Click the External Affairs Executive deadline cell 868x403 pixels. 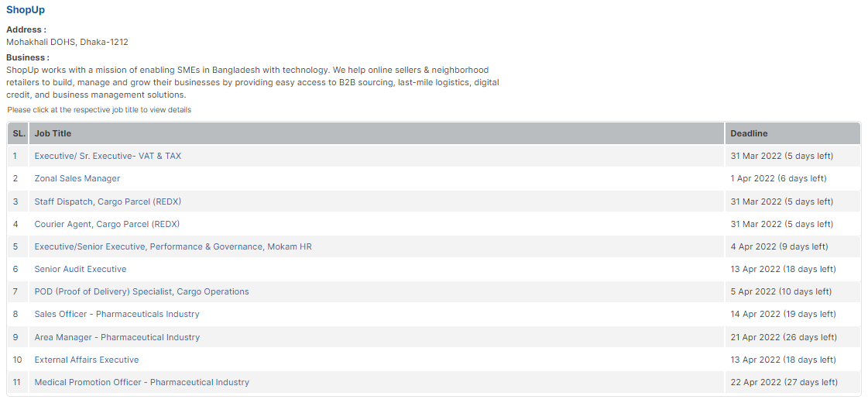793,360
